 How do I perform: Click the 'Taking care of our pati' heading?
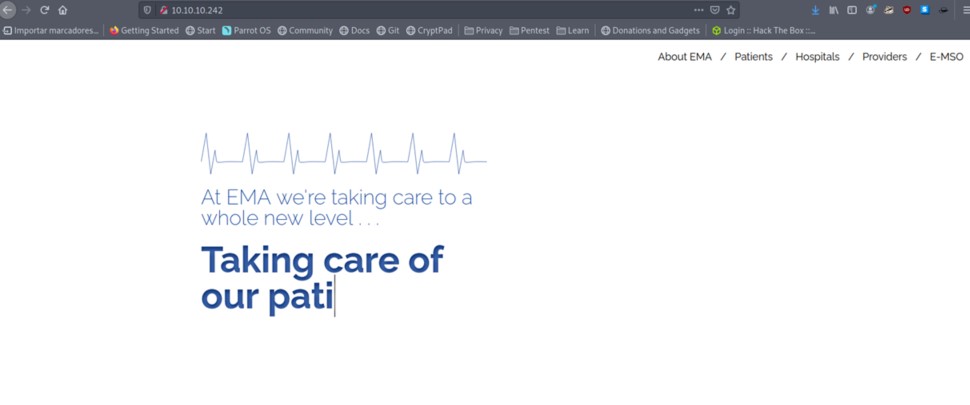(x=322, y=278)
